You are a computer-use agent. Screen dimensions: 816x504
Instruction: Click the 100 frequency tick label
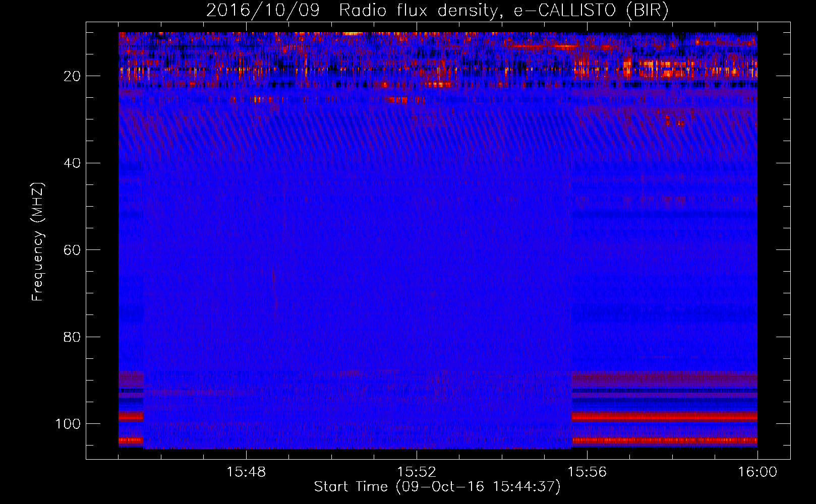click(69, 424)
